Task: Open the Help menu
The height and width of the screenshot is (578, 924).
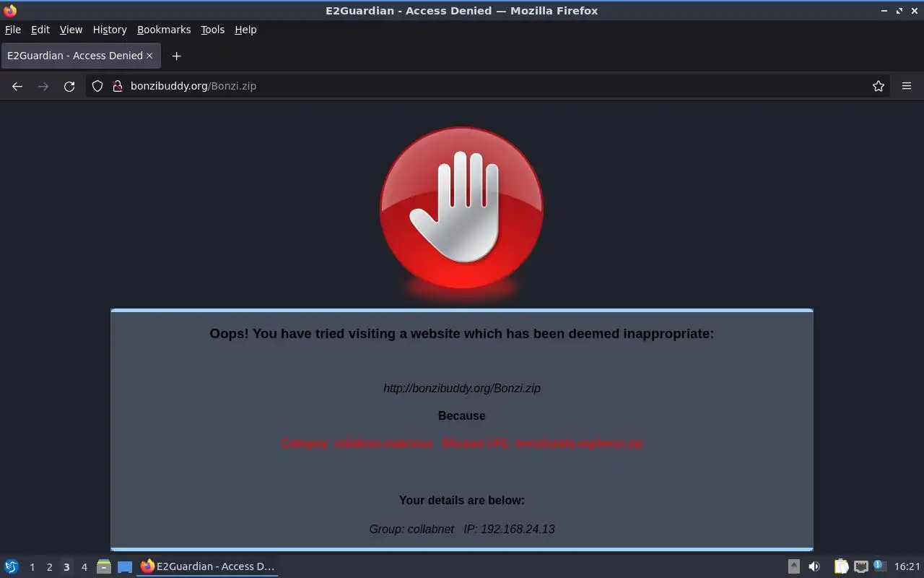Action: [x=245, y=30]
